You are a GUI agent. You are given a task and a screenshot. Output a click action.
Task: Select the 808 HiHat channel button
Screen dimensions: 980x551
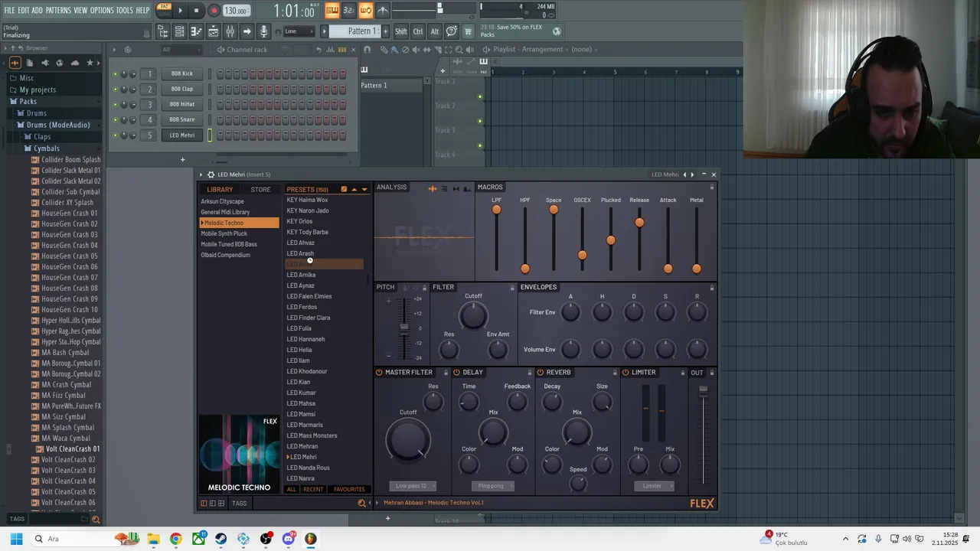click(182, 104)
